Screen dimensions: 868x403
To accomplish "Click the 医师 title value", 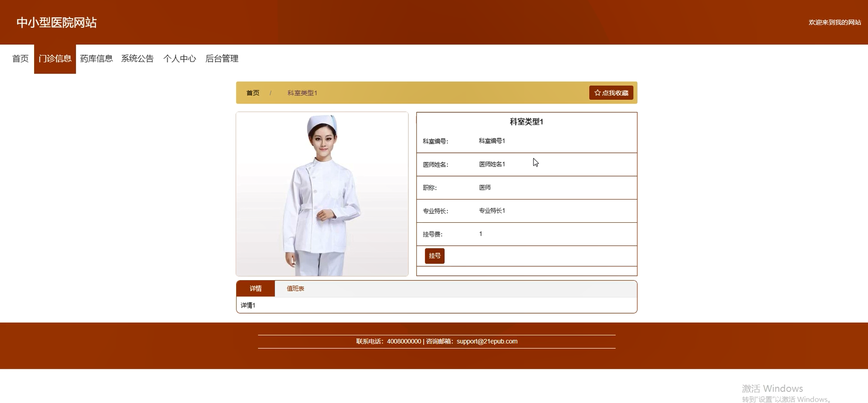I will (485, 187).
